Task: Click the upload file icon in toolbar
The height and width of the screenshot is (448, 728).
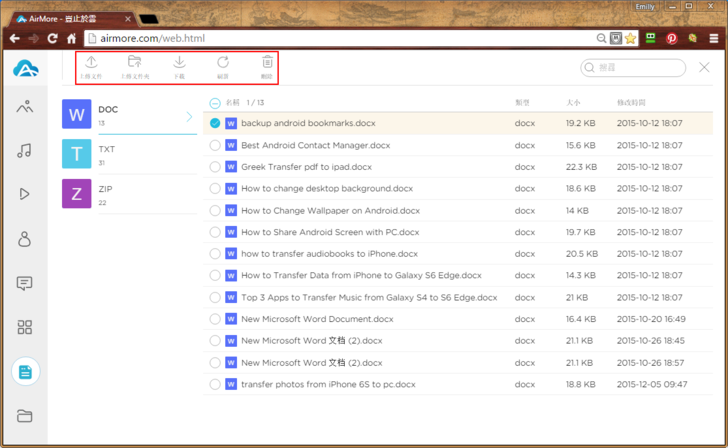Action: pyautogui.click(x=90, y=65)
